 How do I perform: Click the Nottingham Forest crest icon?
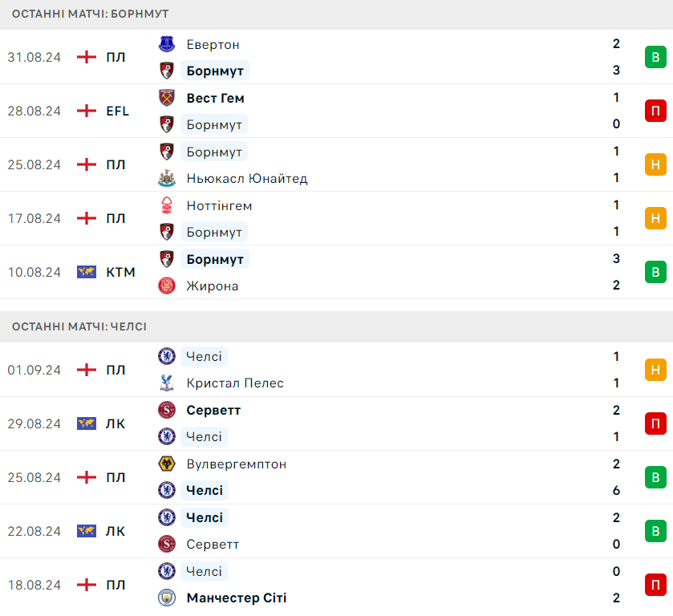167,205
